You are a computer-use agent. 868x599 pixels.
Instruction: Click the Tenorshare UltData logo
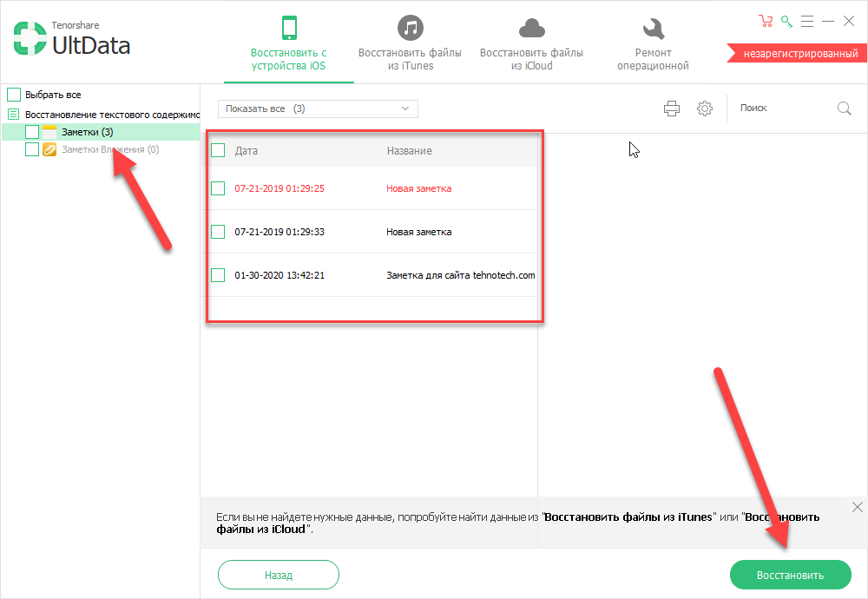pyautogui.click(x=72, y=39)
